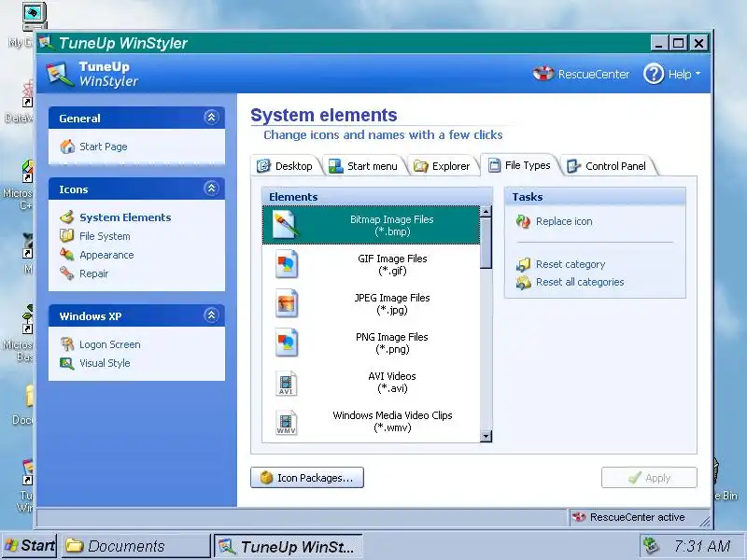Click the Help question mark icon
Image resolution: width=747 pixels, height=560 pixels.
click(654, 74)
